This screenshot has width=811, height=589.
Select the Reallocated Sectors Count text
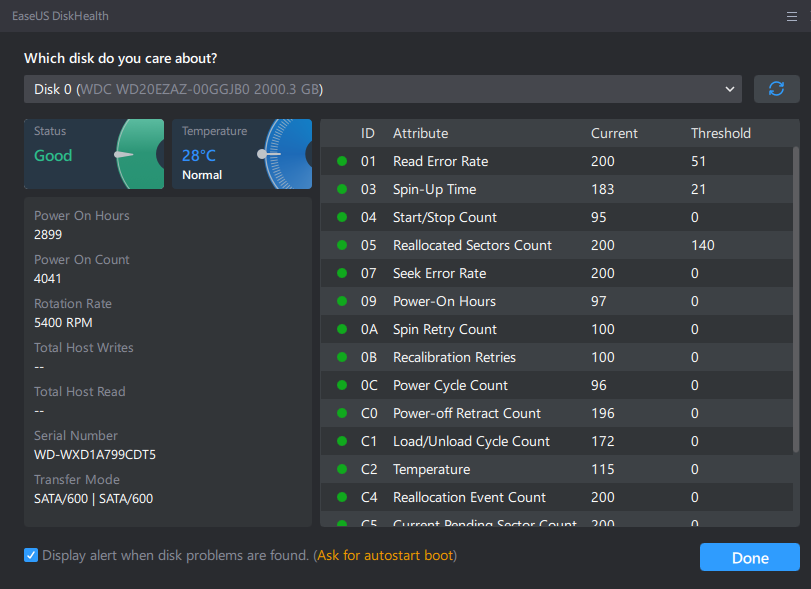coord(472,245)
